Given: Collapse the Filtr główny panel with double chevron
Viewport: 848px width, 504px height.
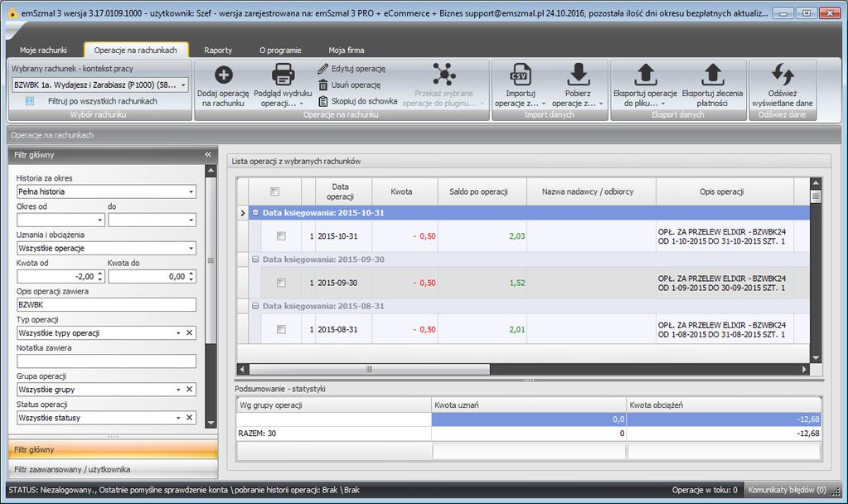Looking at the screenshot, I should pyautogui.click(x=208, y=155).
